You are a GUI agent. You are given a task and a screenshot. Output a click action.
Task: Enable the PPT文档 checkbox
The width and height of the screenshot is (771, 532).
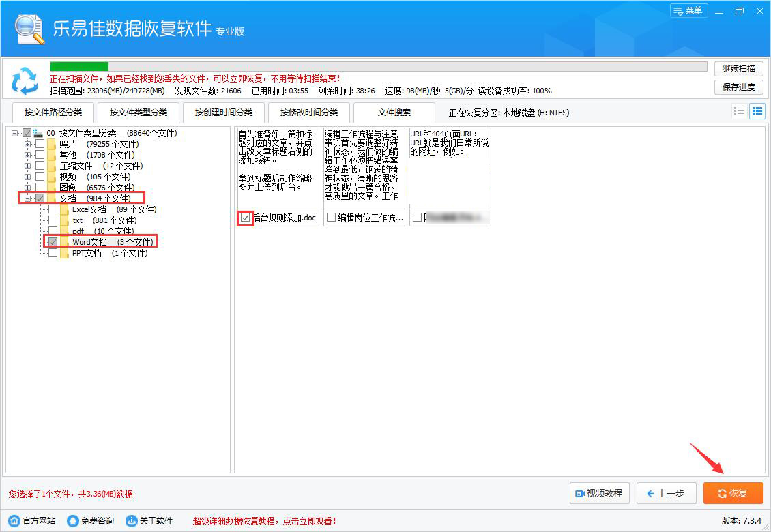53,253
